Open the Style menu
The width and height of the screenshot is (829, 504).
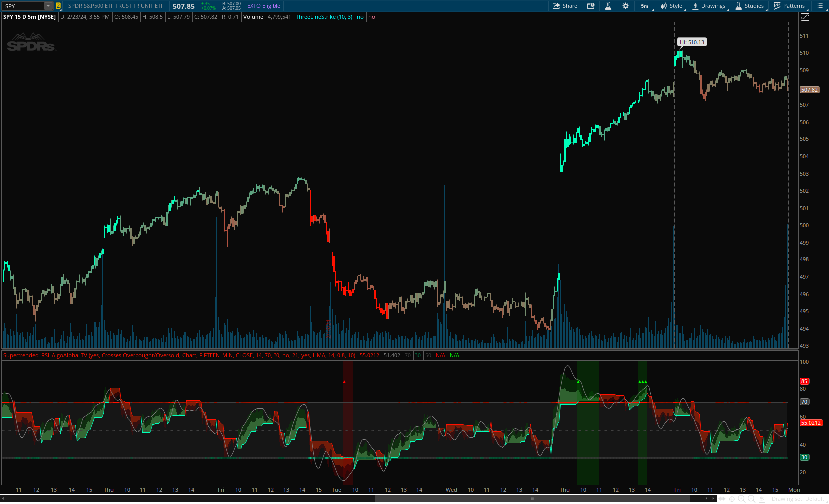[672, 6]
